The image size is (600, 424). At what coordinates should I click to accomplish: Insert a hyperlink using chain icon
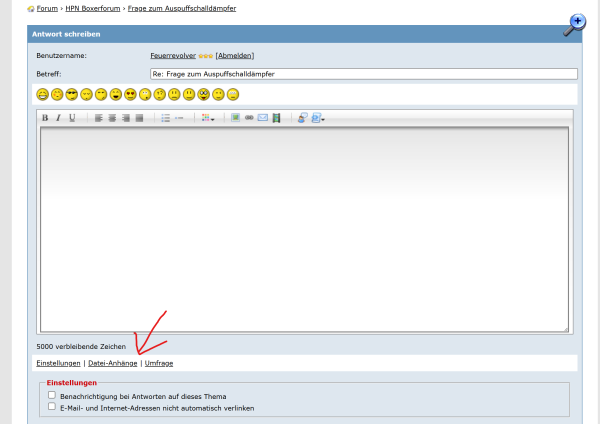[249, 118]
